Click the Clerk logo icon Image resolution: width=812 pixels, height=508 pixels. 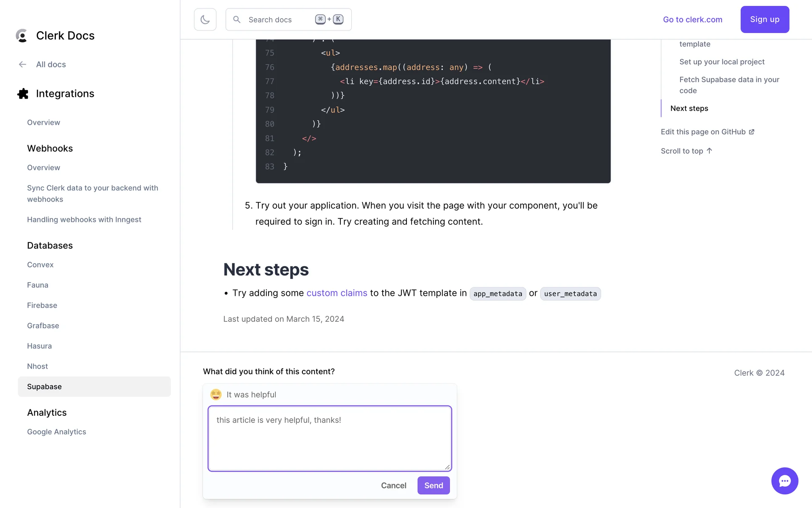[x=22, y=36]
